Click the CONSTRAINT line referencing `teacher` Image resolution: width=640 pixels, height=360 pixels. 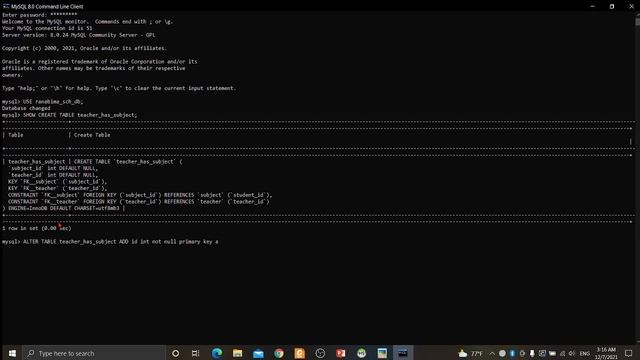139,202
